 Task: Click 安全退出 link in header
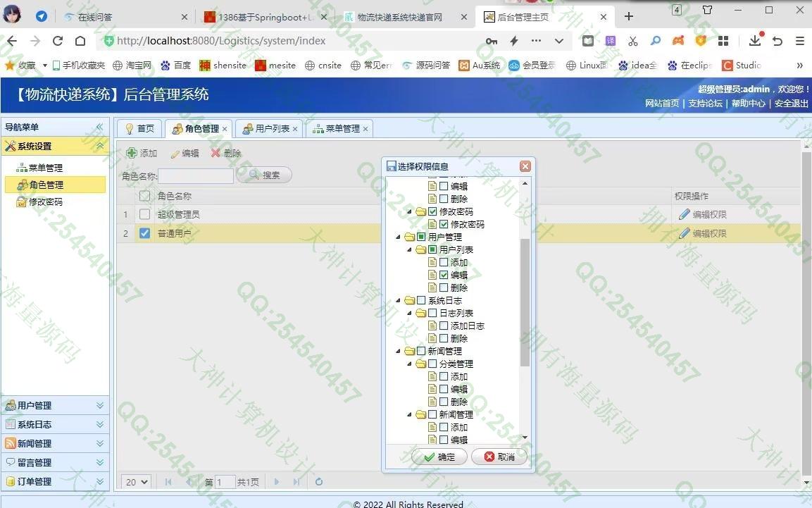(792, 104)
